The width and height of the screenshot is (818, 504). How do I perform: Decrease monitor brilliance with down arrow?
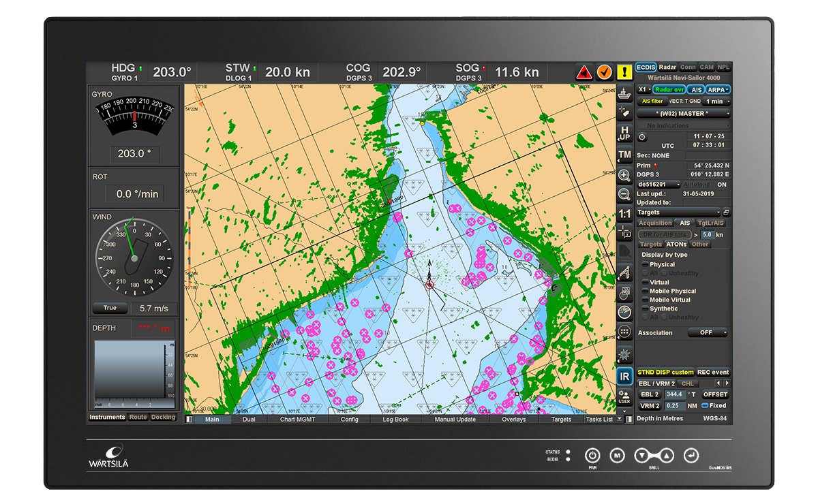coord(641,455)
